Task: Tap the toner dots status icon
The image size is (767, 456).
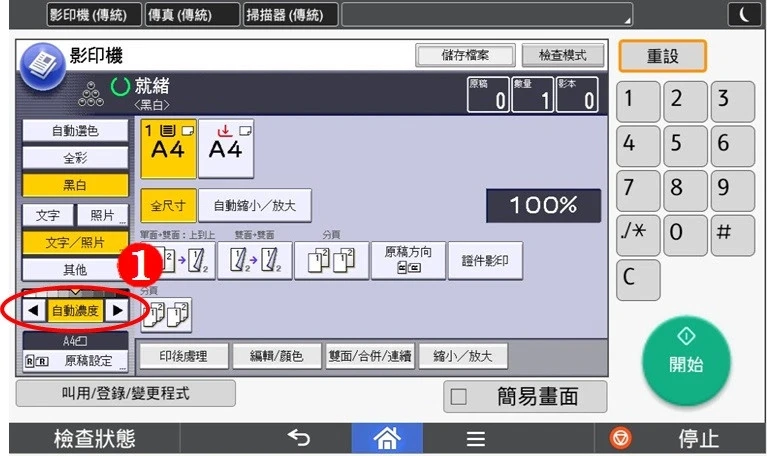Action: [91, 94]
